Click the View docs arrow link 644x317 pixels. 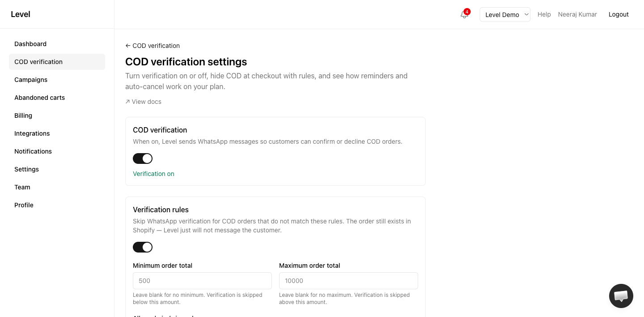tap(143, 102)
